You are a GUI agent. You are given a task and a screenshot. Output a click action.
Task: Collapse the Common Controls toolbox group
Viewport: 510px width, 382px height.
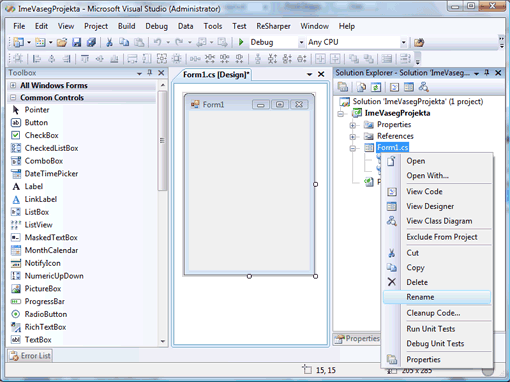(x=13, y=98)
